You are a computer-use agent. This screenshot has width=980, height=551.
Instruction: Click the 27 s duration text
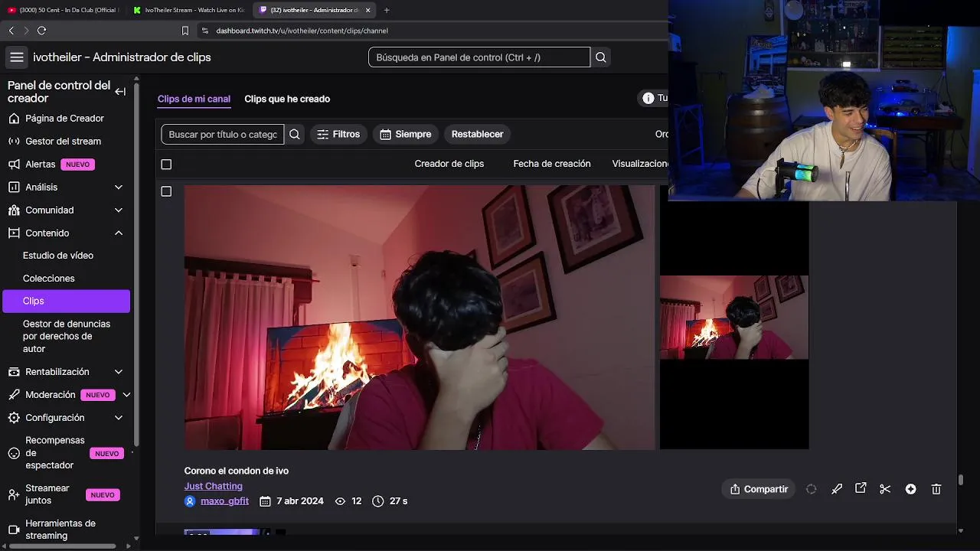coord(398,501)
